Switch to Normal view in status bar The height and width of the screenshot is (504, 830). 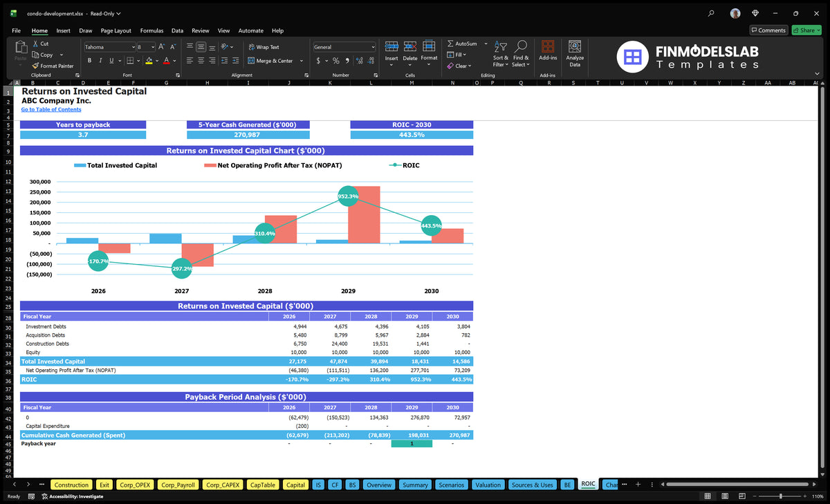[x=708, y=496]
